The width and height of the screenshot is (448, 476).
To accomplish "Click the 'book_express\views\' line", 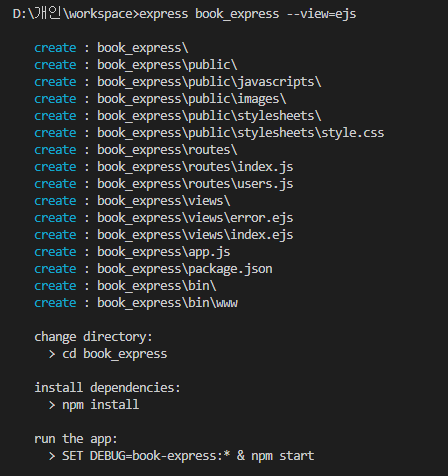I will coord(132,201).
